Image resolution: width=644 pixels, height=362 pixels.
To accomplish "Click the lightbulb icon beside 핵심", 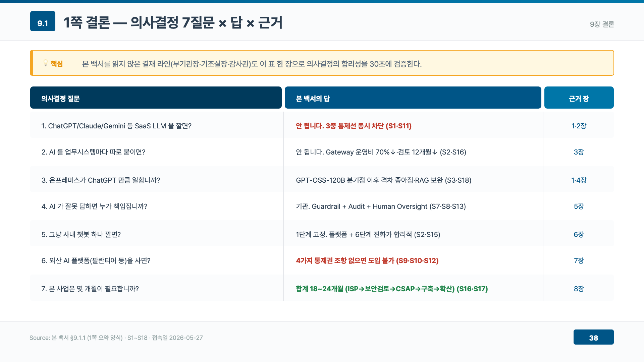I will click(46, 63).
